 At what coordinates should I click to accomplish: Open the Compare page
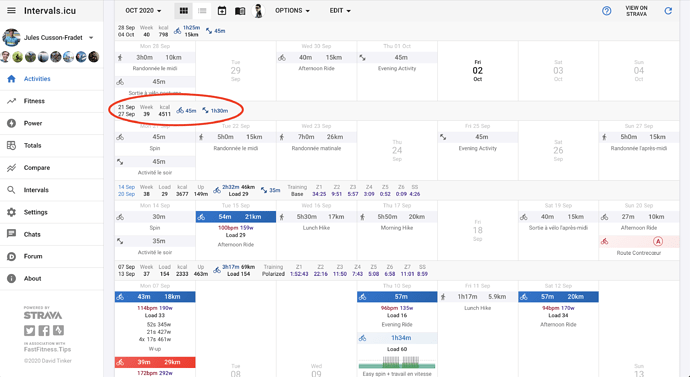pos(51,168)
